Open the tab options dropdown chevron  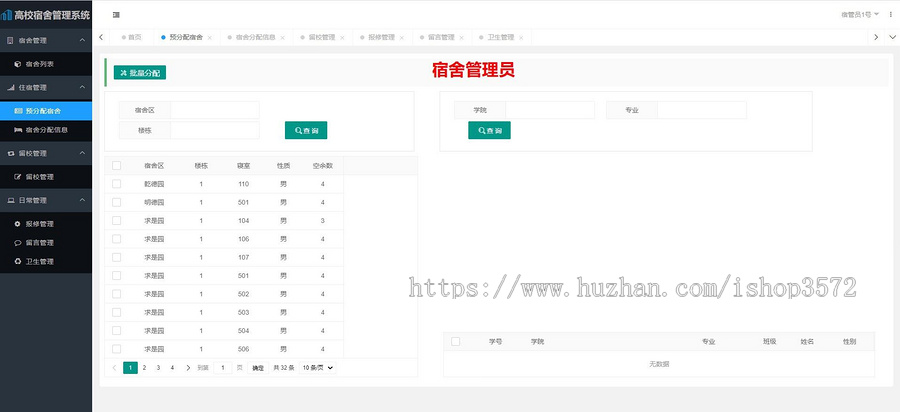892,37
